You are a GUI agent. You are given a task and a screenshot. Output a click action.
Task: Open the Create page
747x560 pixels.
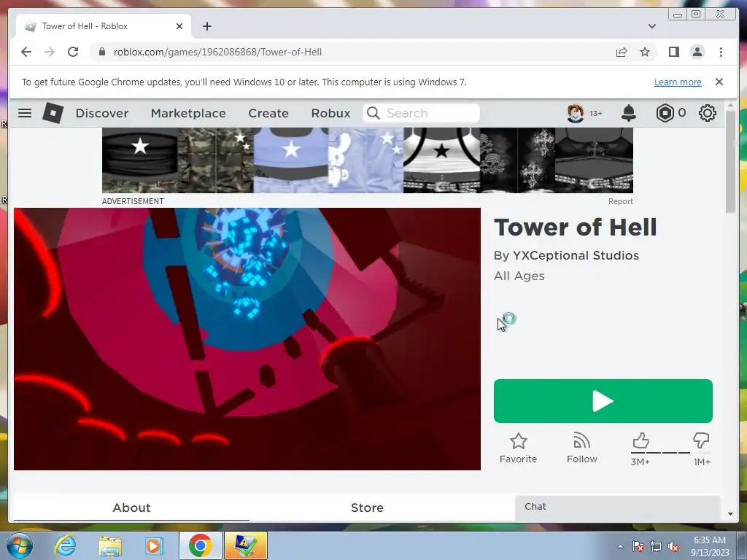click(x=268, y=113)
